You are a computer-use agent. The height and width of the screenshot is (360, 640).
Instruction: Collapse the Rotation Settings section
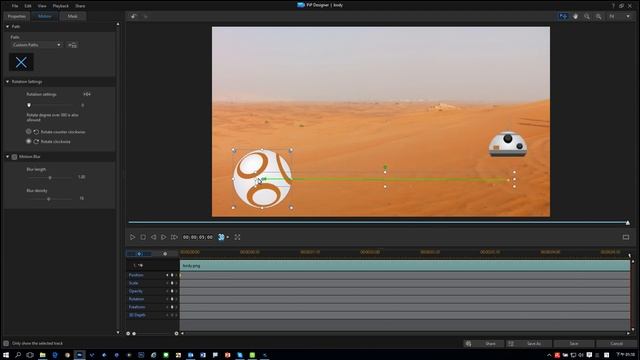point(7,82)
